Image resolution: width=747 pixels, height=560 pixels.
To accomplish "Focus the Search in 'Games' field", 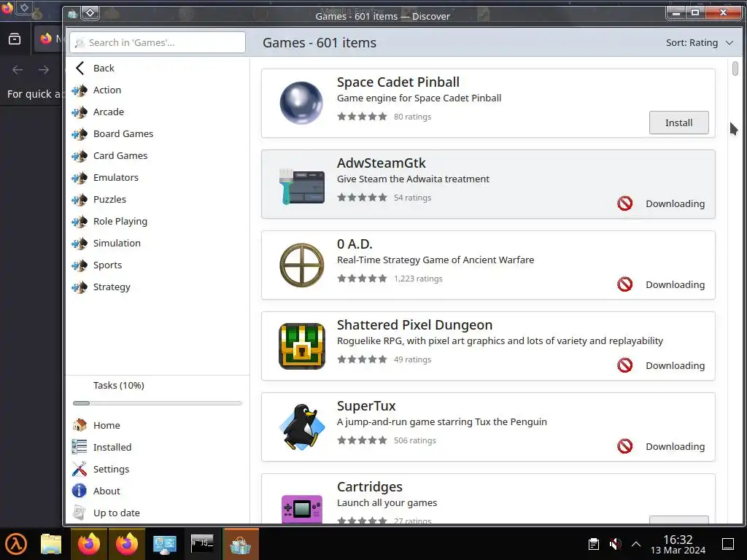I will pyautogui.click(x=158, y=42).
